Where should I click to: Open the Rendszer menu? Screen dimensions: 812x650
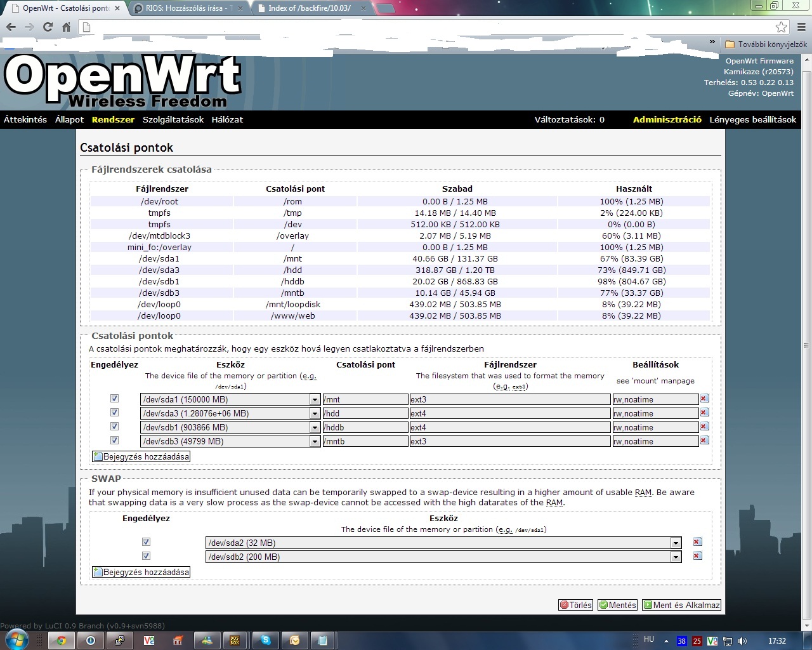coord(113,119)
